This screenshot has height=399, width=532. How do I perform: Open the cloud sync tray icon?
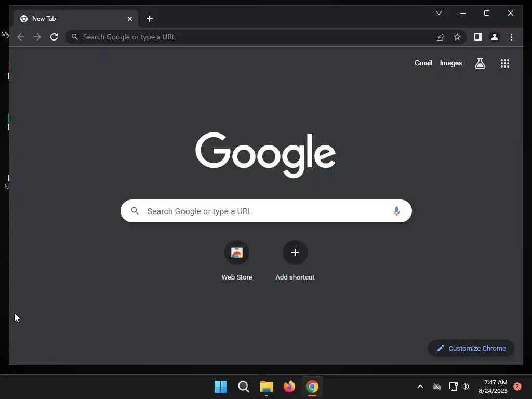[x=436, y=387]
